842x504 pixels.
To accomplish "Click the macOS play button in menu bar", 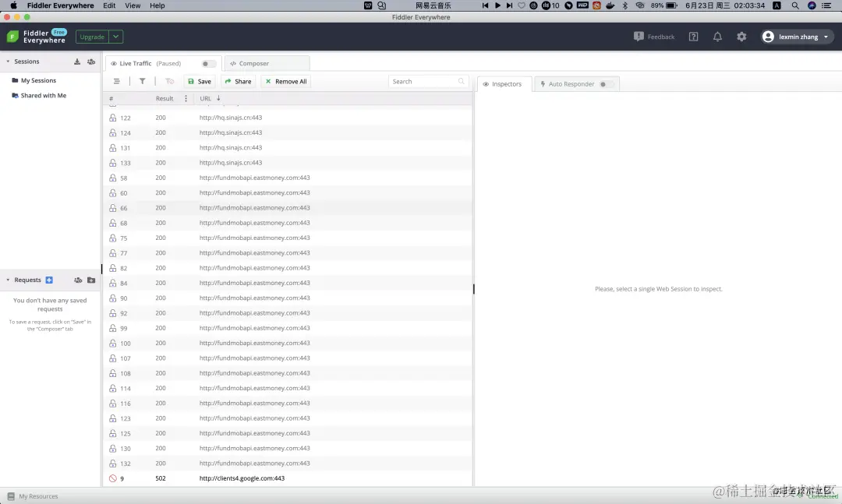I will click(497, 5).
